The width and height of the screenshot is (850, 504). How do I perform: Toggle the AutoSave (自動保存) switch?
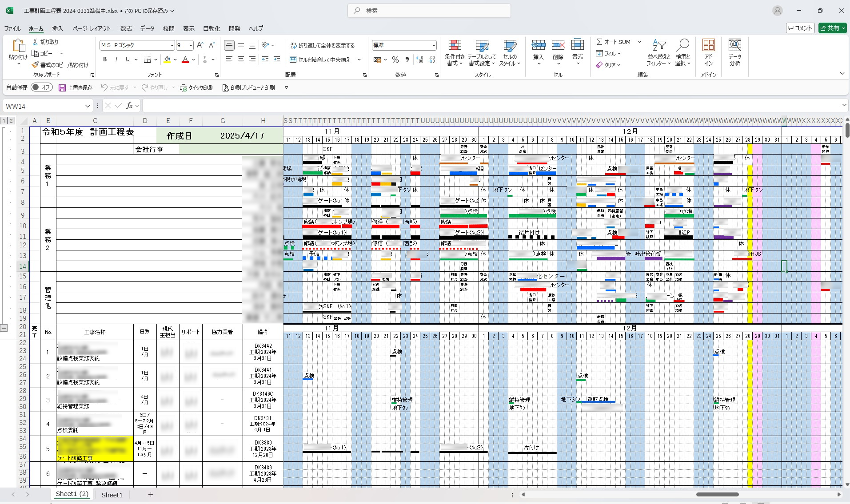coord(42,87)
